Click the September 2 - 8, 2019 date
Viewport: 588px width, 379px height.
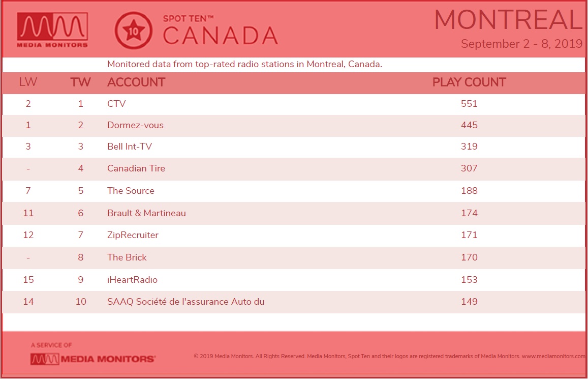pos(521,44)
